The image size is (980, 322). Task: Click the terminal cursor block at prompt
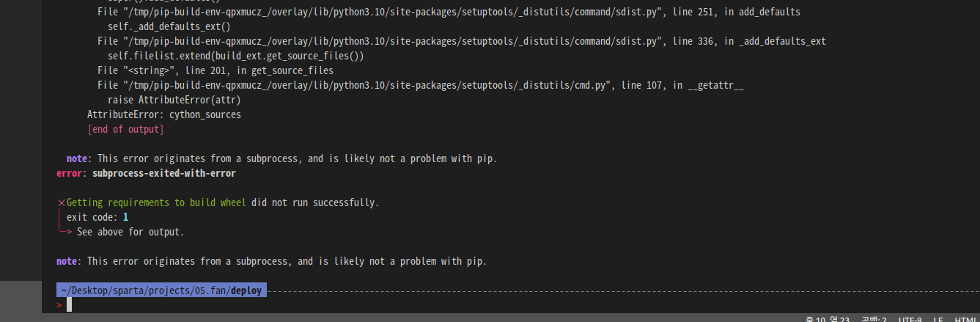coord(69,304)
